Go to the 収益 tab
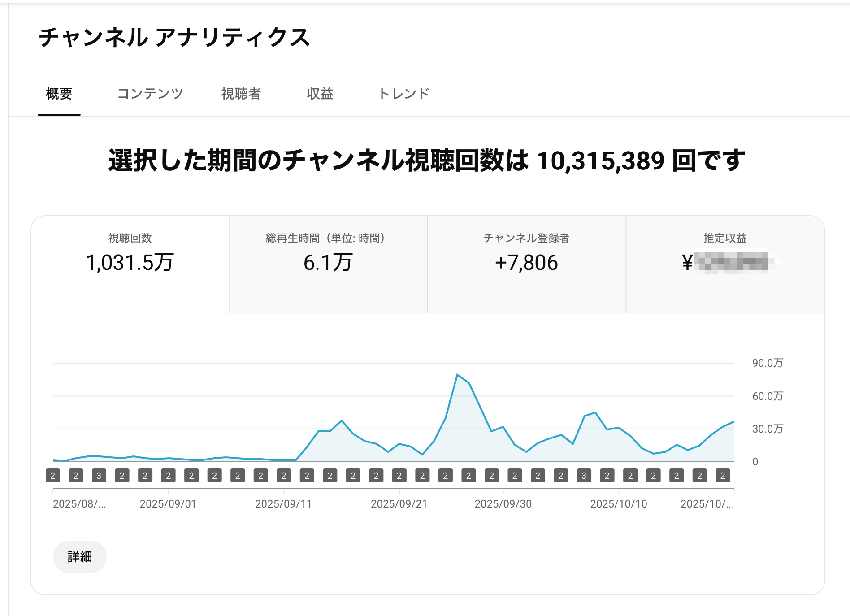This screenshot has width=850, height=616. [320, 94]
